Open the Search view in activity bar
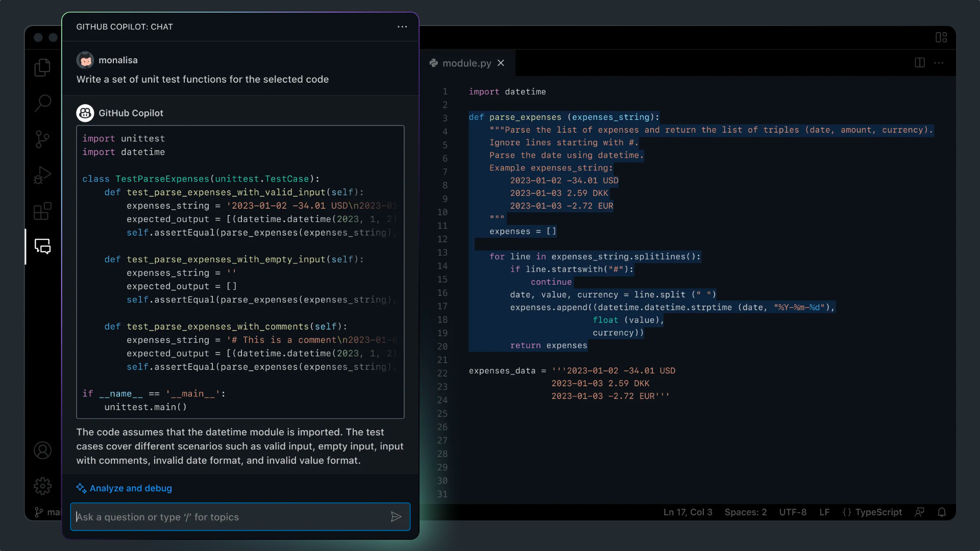 point(42,103)
